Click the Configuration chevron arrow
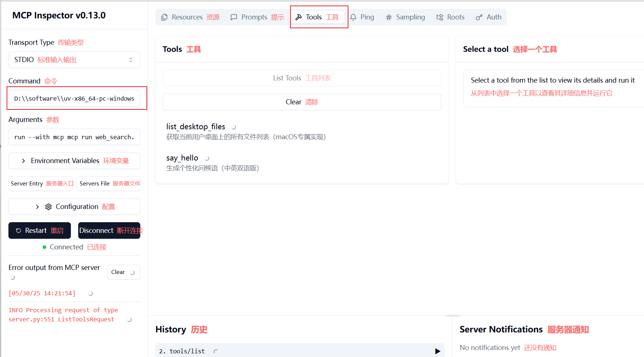This screenshot has width=644, height=357. 37,207
